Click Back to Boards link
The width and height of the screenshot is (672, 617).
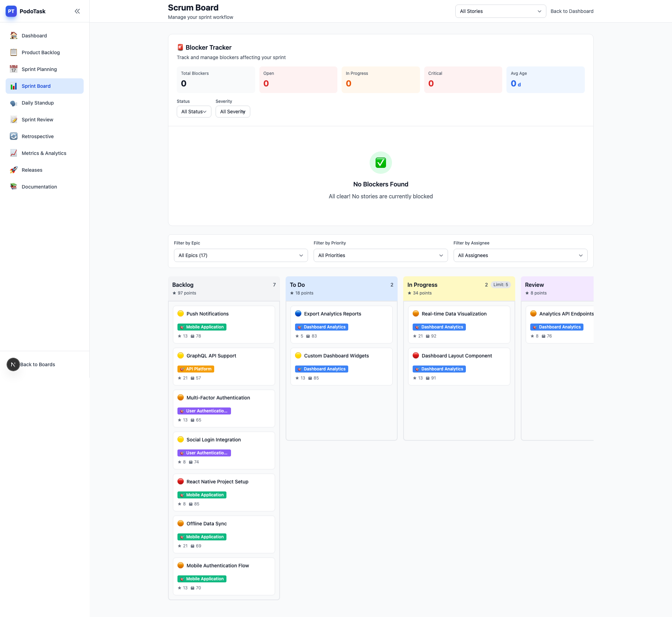point(38,364)
